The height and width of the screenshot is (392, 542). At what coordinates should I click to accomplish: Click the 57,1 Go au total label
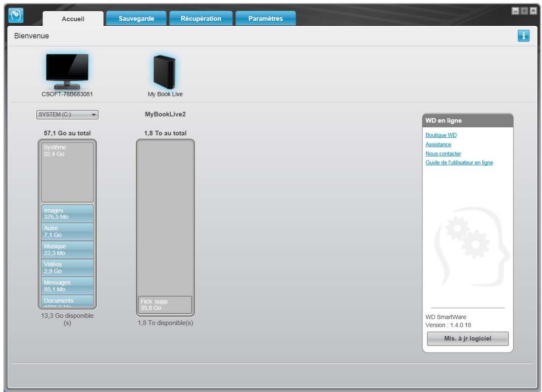pos(67,133)
